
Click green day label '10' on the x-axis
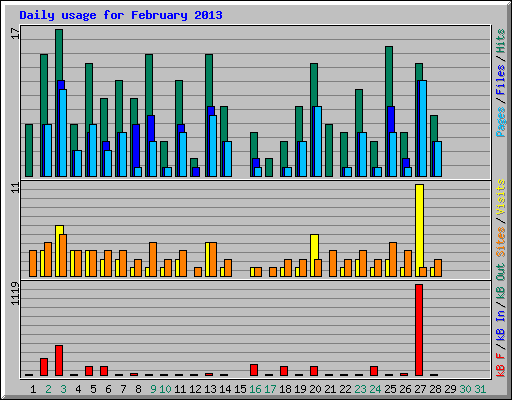pyautogui.click(x=165, y=389)
